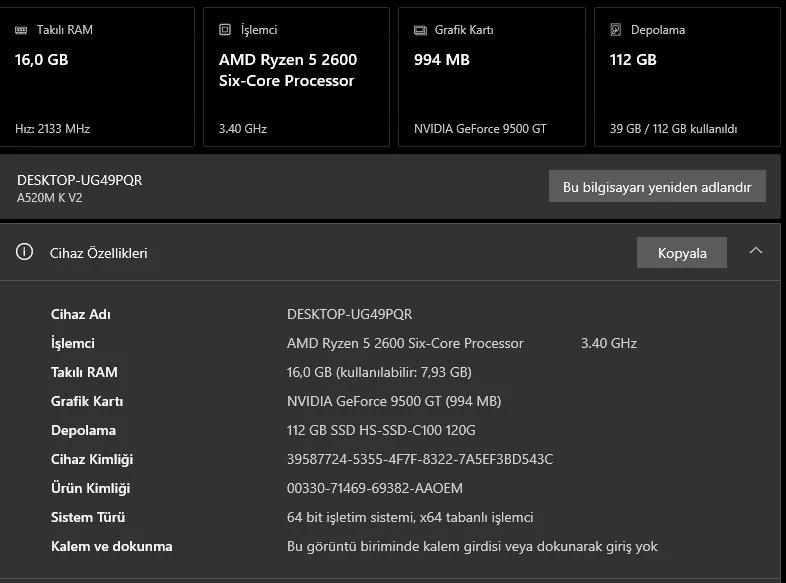Click the storage drive icon beside Depolama
The height and width of the screenshot is (583, 786).
tap(616, 30)
